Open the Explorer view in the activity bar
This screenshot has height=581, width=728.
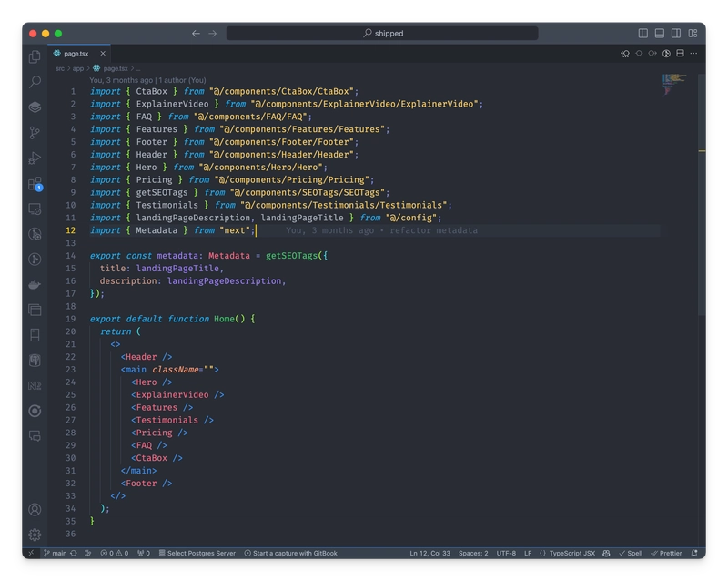pos(35,56)
